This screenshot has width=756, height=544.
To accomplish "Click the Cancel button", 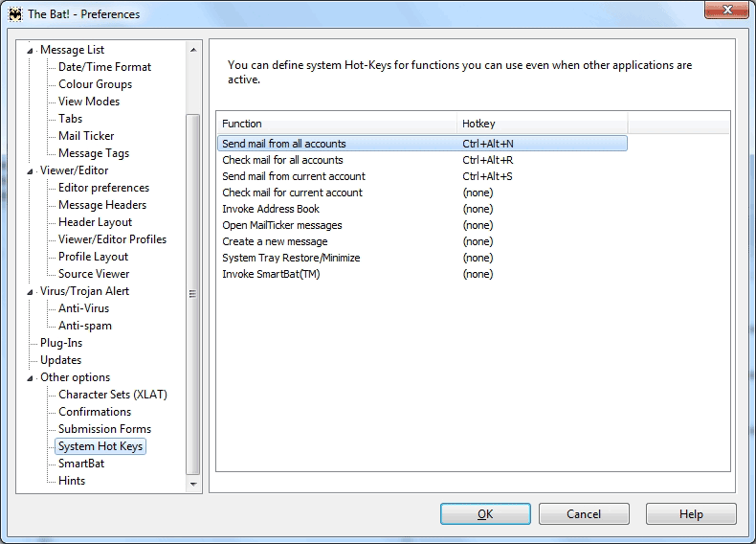I will 584,514.
